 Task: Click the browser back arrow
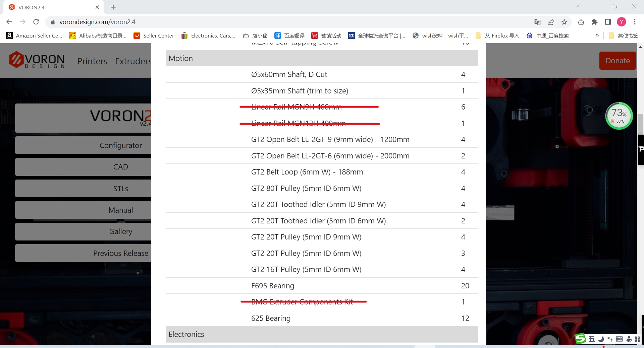click(x=9, y=22)
